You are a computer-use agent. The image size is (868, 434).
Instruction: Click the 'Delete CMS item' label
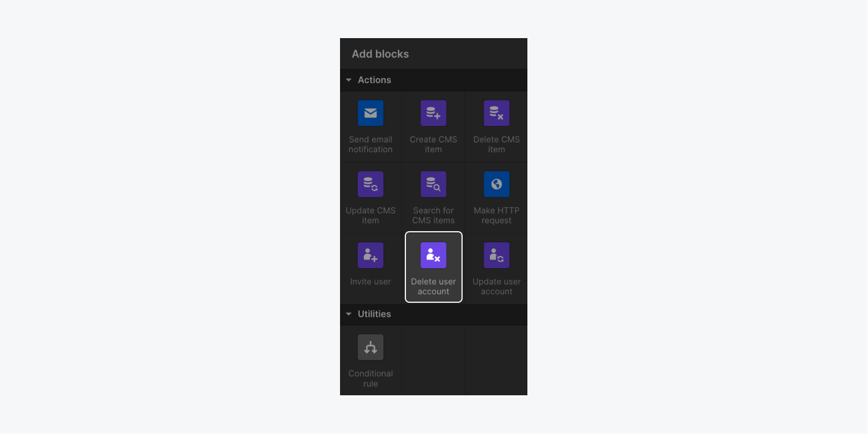coord(497,144)
